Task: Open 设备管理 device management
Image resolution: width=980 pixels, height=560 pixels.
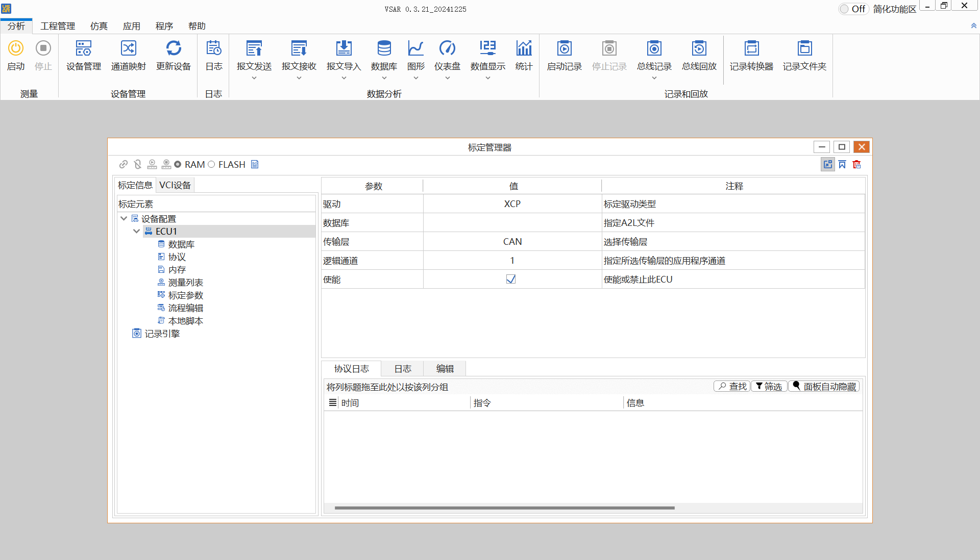Action: click(84, 55)
